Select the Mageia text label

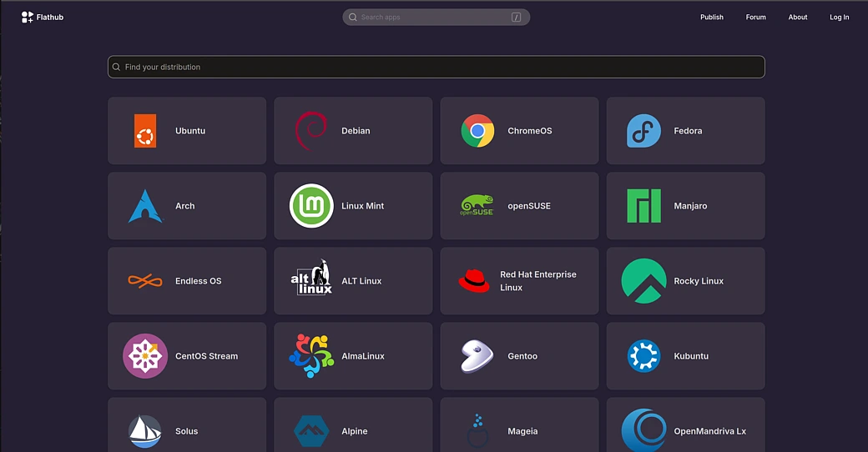522,431
